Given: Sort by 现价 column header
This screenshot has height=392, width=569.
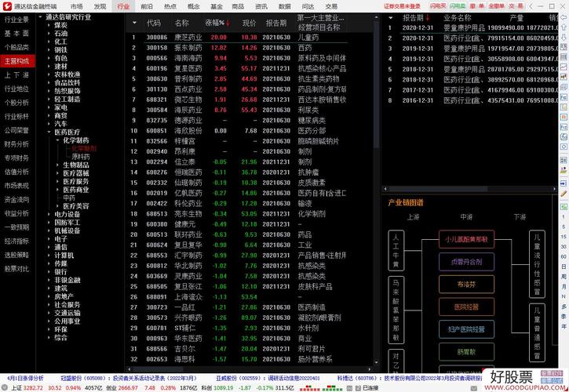Looking at the screenshot, I should [250, 23].
